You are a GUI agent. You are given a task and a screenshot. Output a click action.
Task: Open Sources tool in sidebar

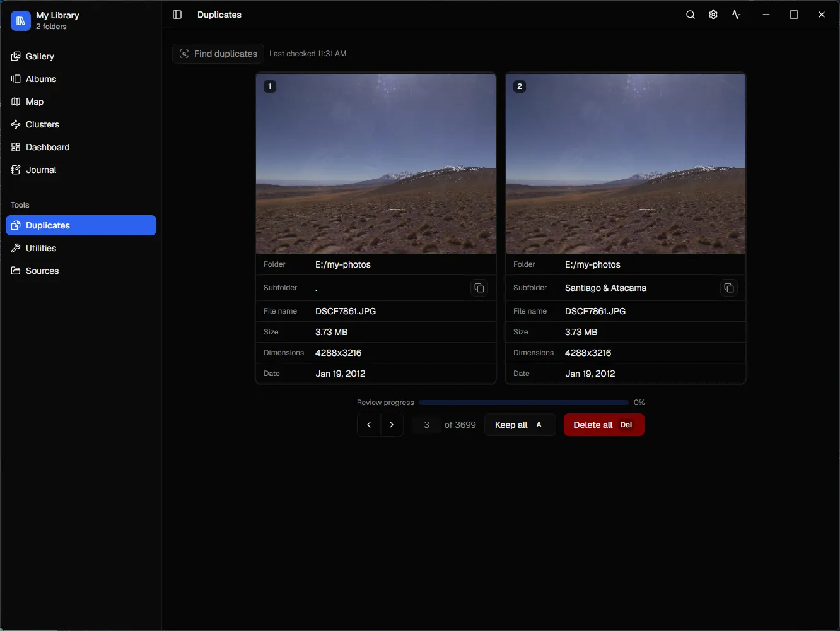pos(81,271)
